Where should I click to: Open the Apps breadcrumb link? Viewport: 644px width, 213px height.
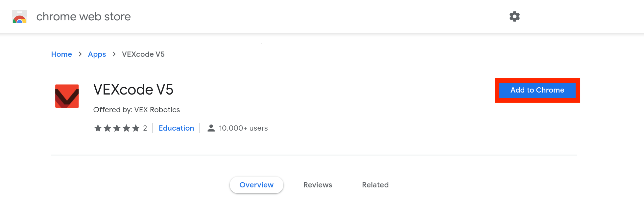97,54
